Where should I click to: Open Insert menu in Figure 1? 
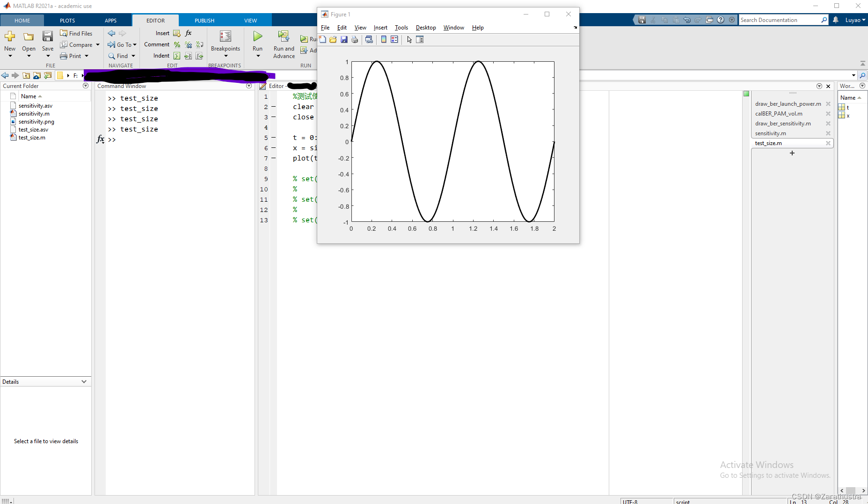click(380, 28)
